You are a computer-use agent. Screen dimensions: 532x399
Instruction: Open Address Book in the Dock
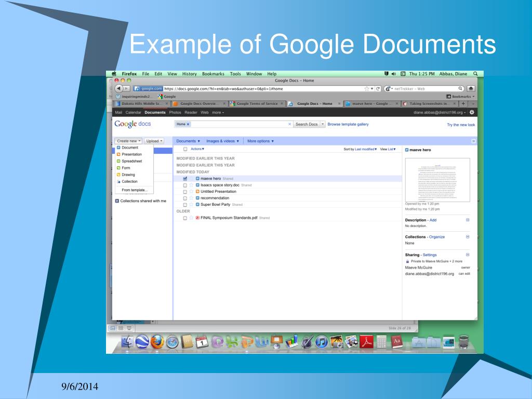click(x=187, y=342)
